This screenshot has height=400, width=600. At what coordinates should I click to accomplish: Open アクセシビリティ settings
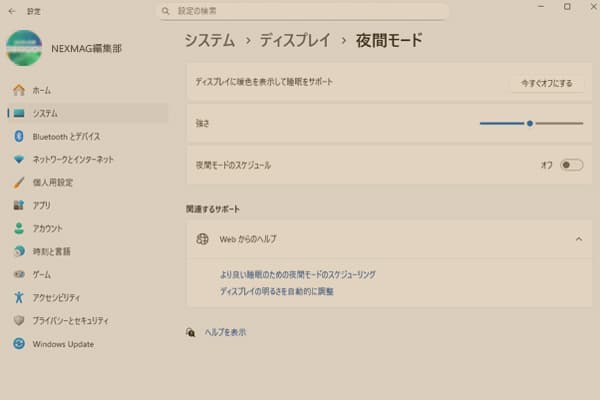point(87,297)
